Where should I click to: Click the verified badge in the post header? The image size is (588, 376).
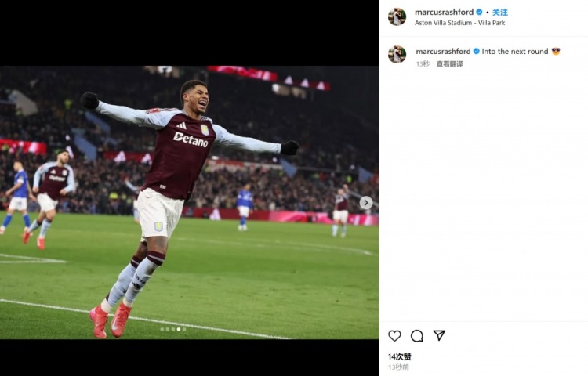coord(479,13)
